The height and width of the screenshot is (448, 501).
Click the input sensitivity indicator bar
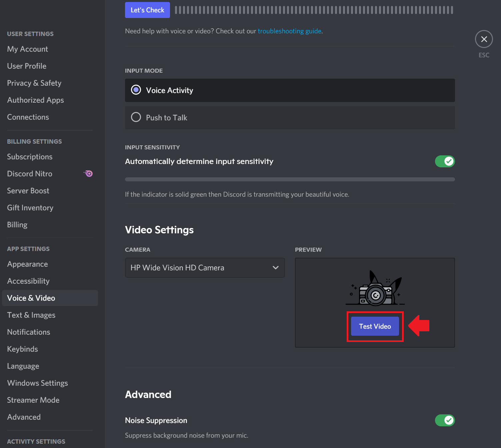pos(289,179)
